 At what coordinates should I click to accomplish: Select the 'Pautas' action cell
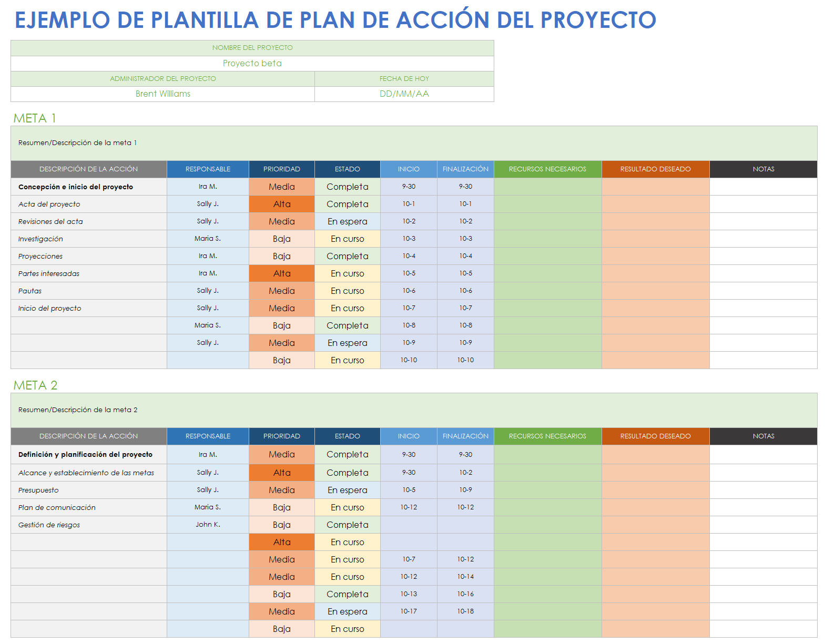(89, 291)
